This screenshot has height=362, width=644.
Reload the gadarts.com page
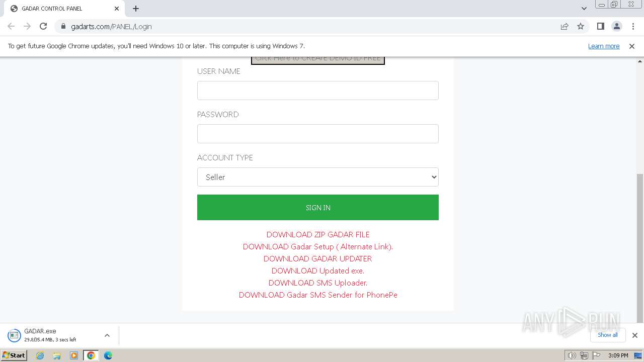pyautogui.click(x=43, y=26)
